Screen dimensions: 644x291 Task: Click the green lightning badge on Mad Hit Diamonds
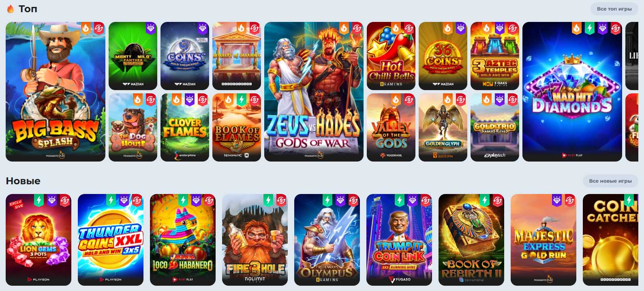(x=589, y=28)
